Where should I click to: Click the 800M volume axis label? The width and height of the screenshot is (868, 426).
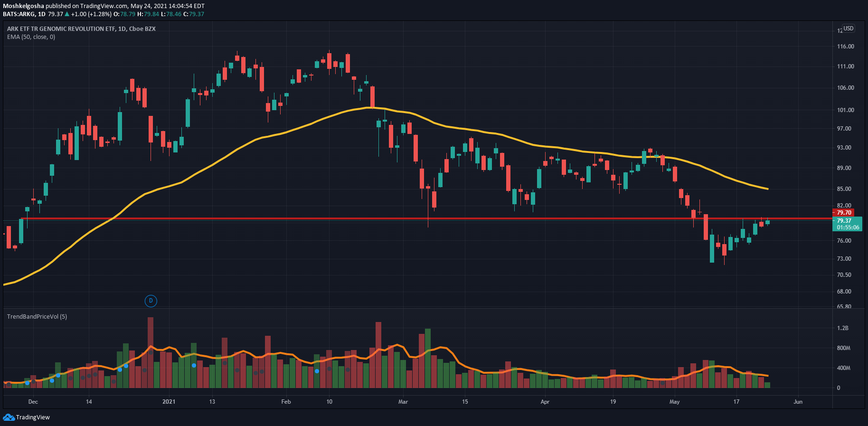click(x=843, y=348)
